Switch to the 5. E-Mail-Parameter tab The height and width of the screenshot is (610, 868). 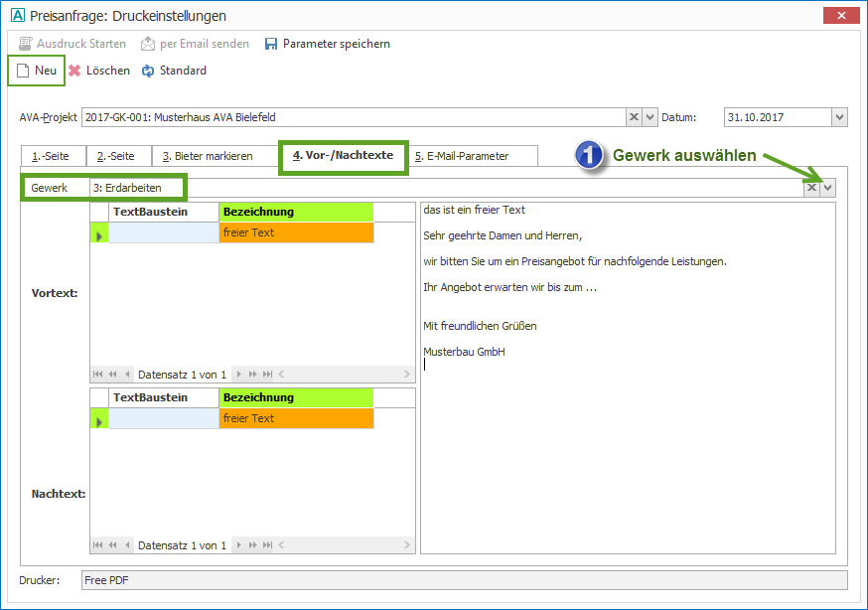point(472,156)
